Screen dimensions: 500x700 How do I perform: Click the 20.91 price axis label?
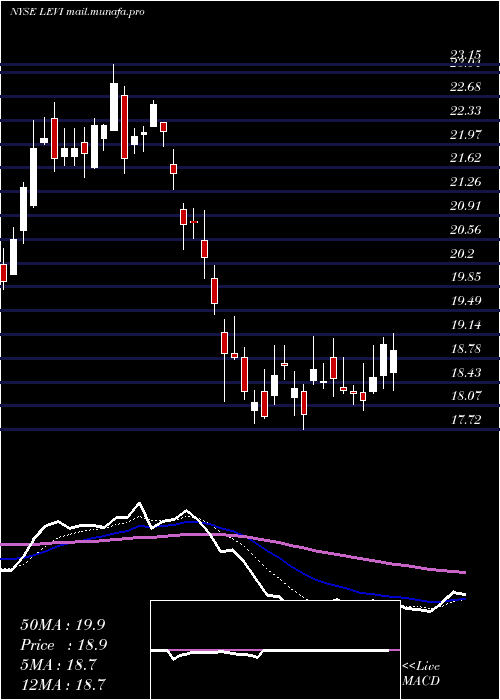pos(466,206)
